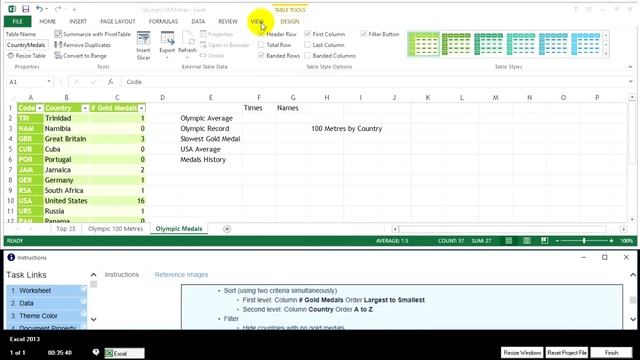Move Task Links list up with the arrow

click(x=93, y=275)
